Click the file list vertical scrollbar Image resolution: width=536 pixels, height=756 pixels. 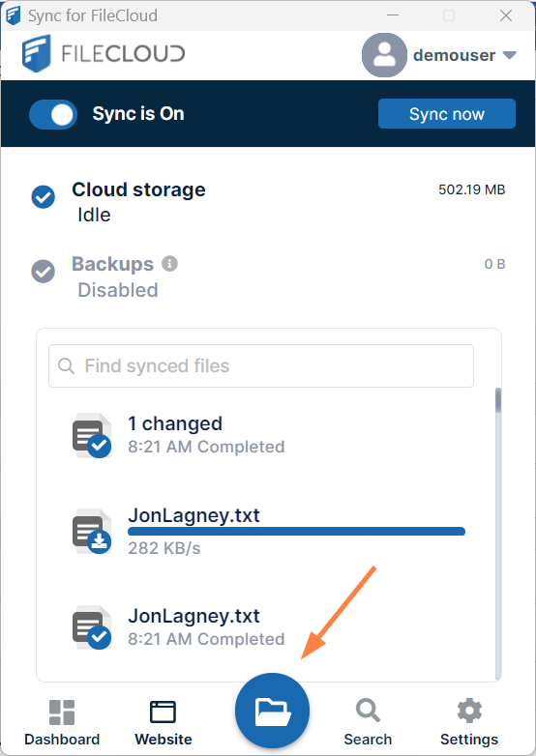point(498,534)
